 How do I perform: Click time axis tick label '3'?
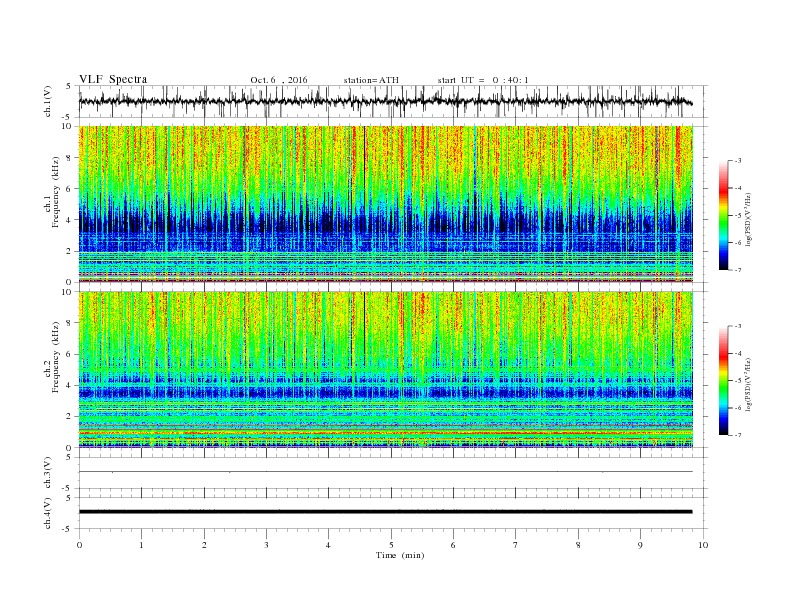[x=266, y=545]
